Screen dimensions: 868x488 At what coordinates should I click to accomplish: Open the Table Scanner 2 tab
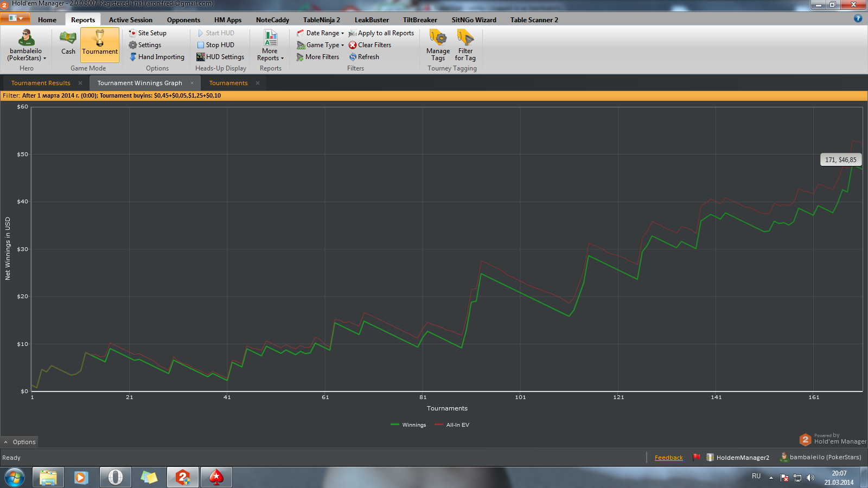pyautogui.click(x=534, y=20)
